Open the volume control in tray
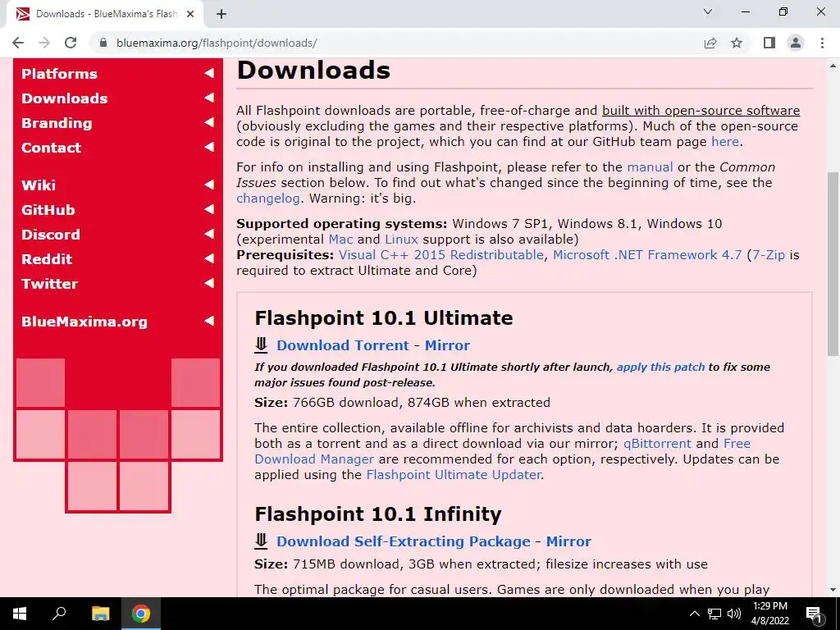840x630 pixels. 734,614
